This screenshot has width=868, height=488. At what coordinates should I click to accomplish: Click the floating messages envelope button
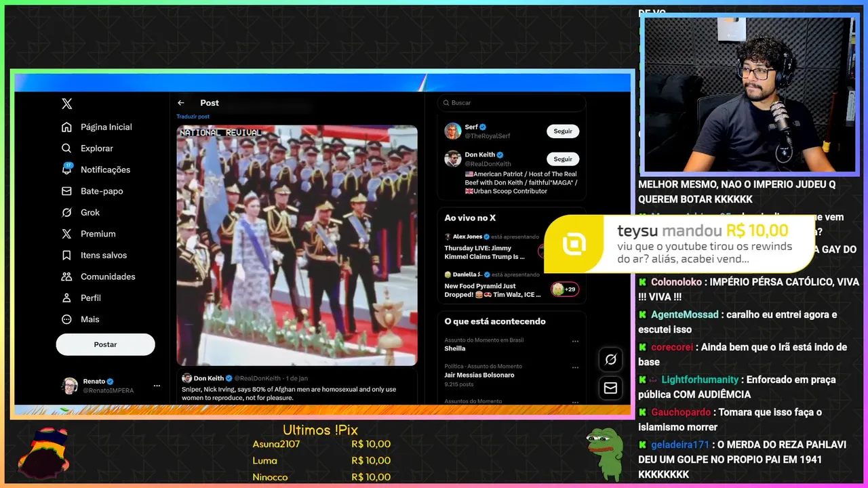[x=610, y=388]
